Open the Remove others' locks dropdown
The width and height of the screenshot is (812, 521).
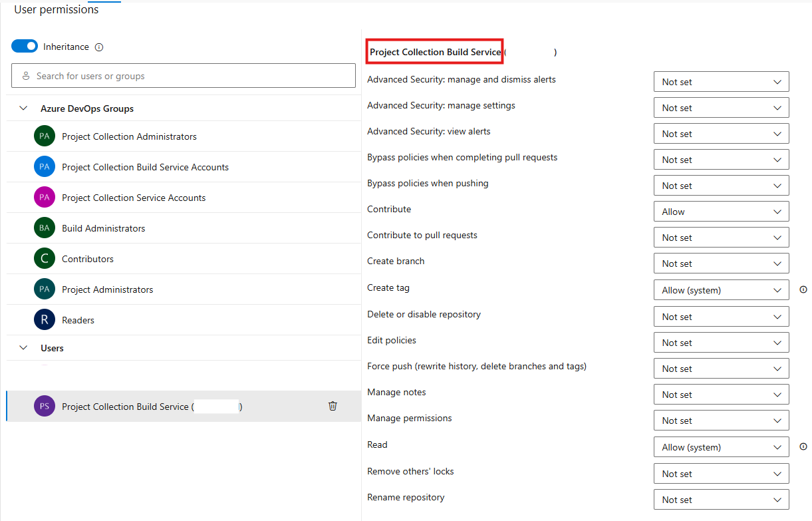coord(722,474)
